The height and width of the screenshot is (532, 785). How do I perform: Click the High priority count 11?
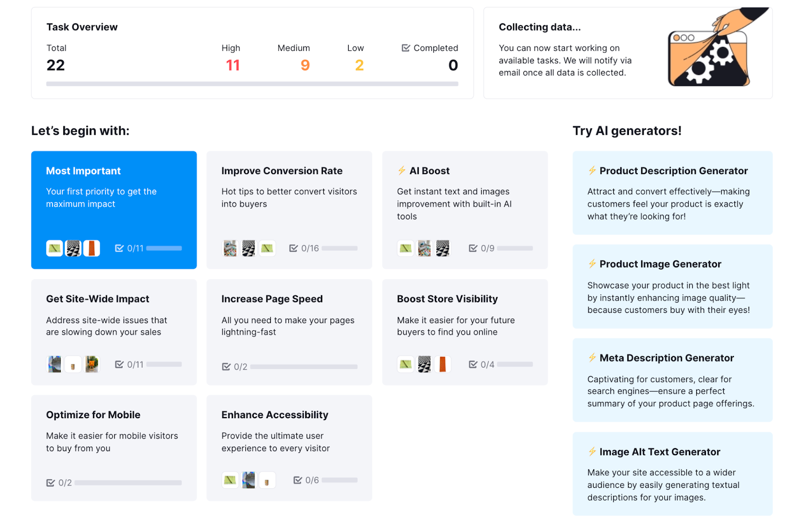click(x=233, y=65)
